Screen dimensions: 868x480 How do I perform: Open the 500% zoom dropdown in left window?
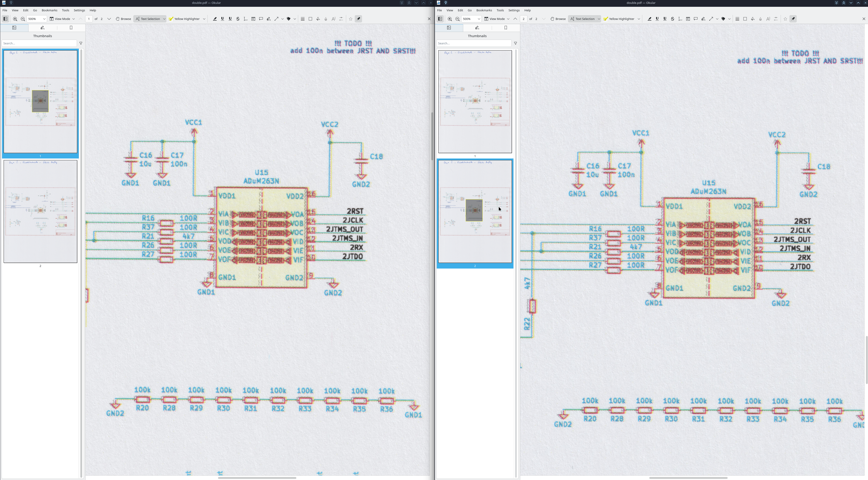37,19
